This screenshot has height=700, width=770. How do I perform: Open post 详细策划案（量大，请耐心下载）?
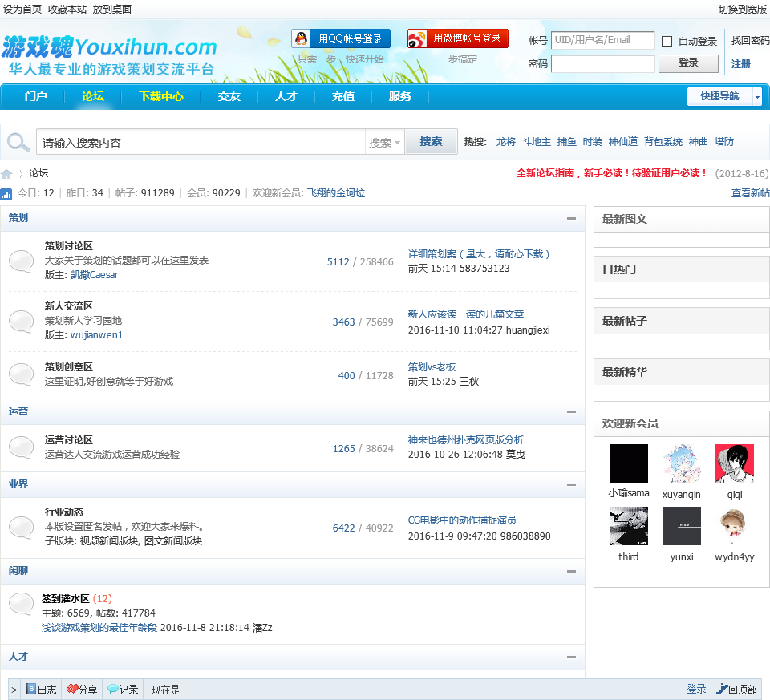tap(479, 254)
